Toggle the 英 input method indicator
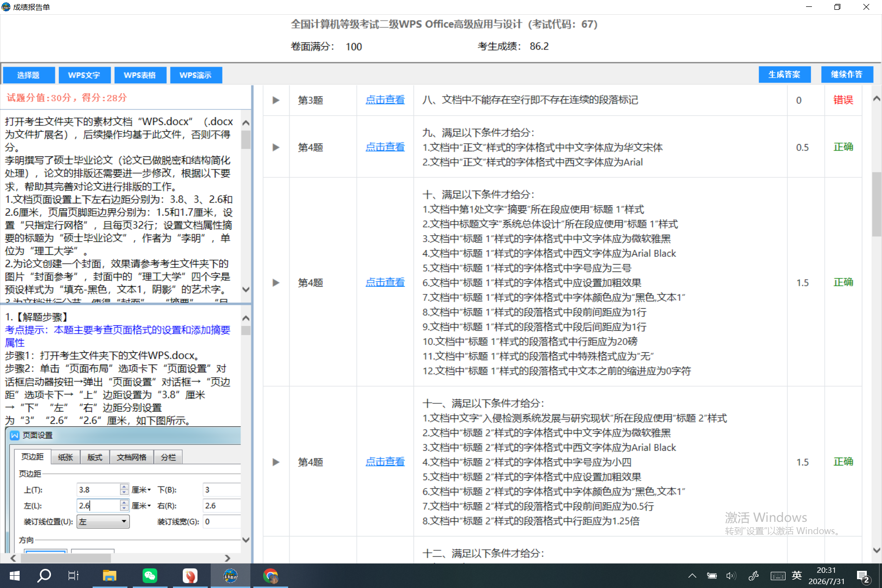 797,576
